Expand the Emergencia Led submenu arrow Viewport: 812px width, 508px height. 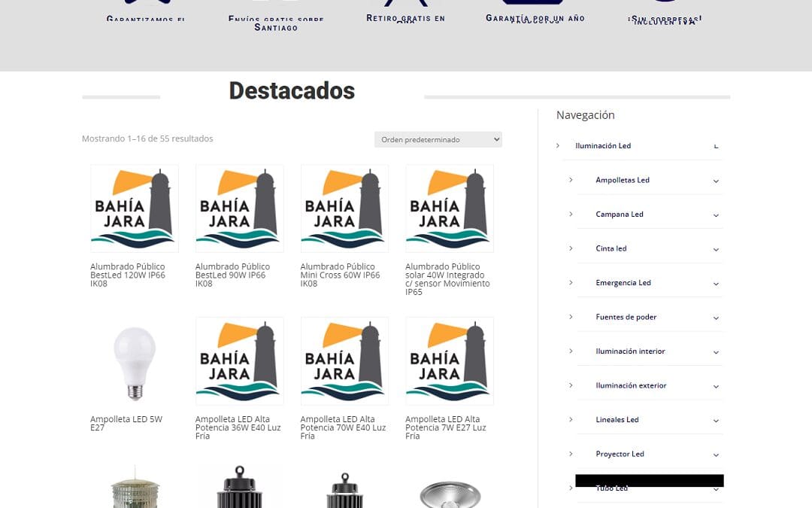coord(716,284)
